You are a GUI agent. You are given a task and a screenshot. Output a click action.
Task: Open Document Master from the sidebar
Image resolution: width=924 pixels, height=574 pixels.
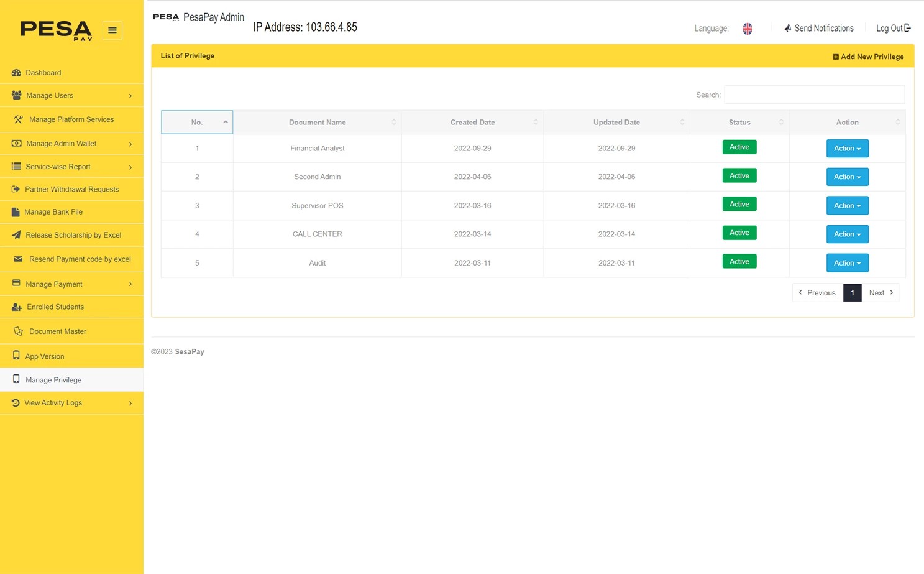click(x=57, y=331)
